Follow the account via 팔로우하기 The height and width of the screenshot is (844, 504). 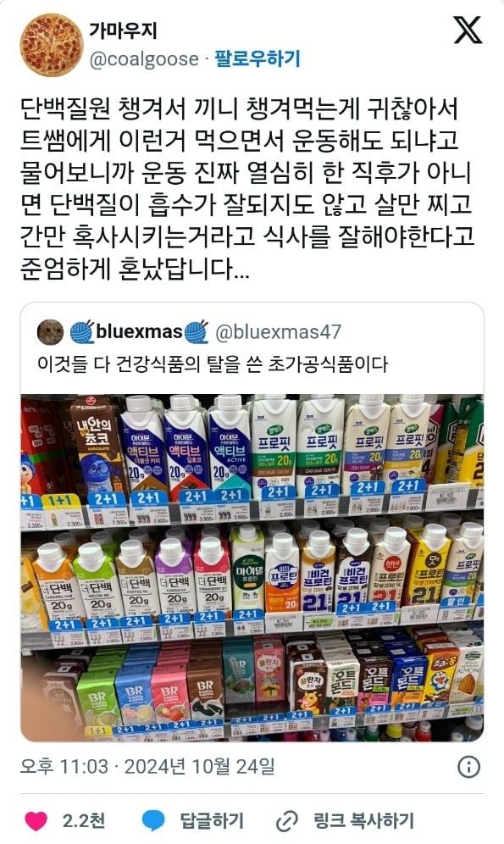click(258, 58)
